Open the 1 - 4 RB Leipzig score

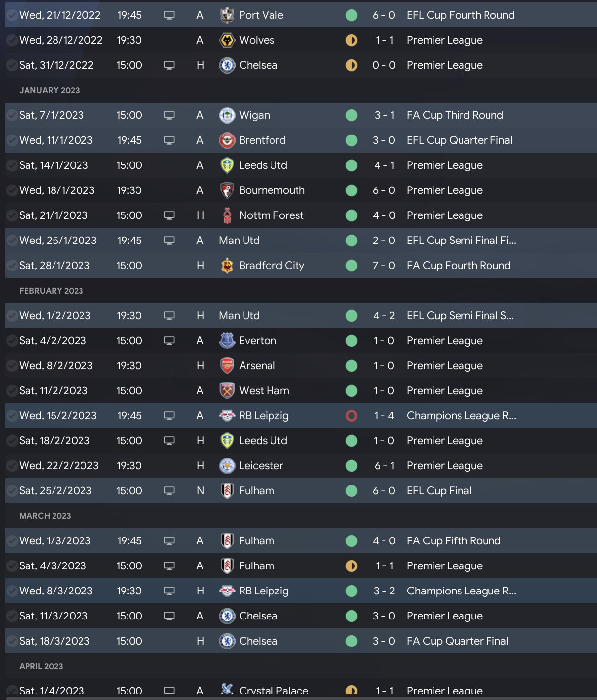click(x=383, y=416)
